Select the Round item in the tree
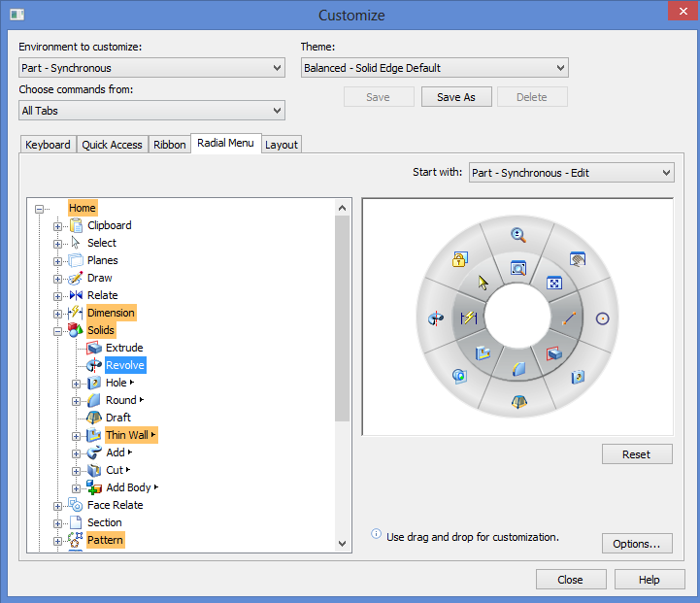Screen dimensions: 700x603 click(x=121, y=400)
